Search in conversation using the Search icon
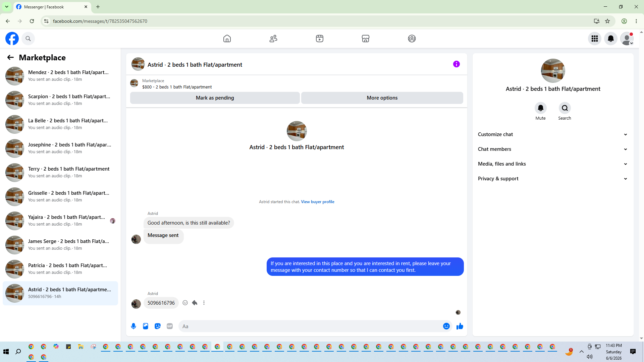This screenshot has height=362, width=644. pos(565,108)
